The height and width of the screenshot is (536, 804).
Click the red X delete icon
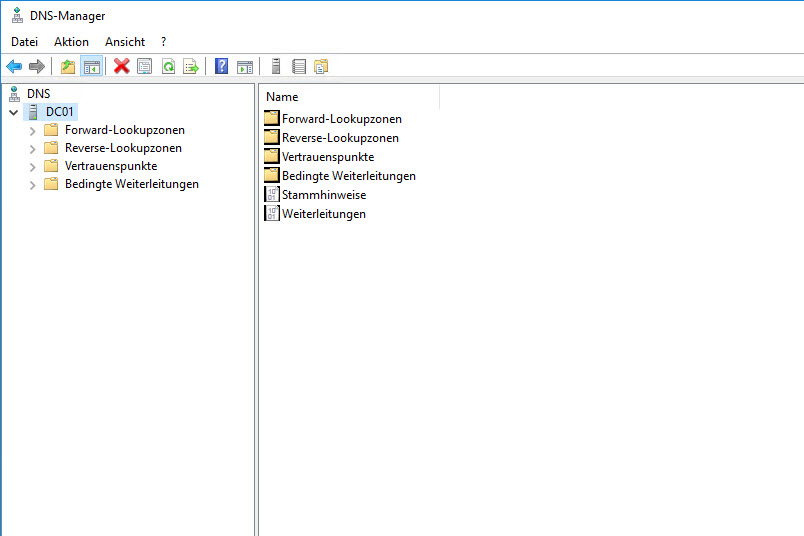(122, 66)
